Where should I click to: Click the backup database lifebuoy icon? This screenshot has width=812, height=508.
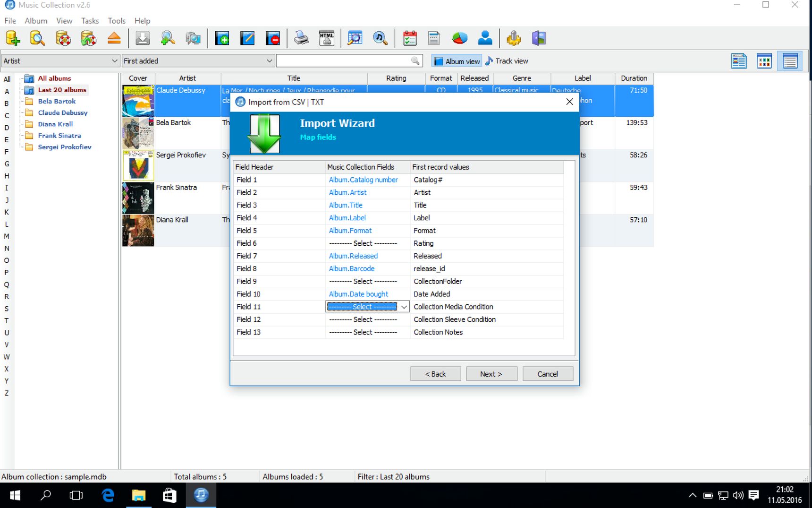tap(63, 38)
